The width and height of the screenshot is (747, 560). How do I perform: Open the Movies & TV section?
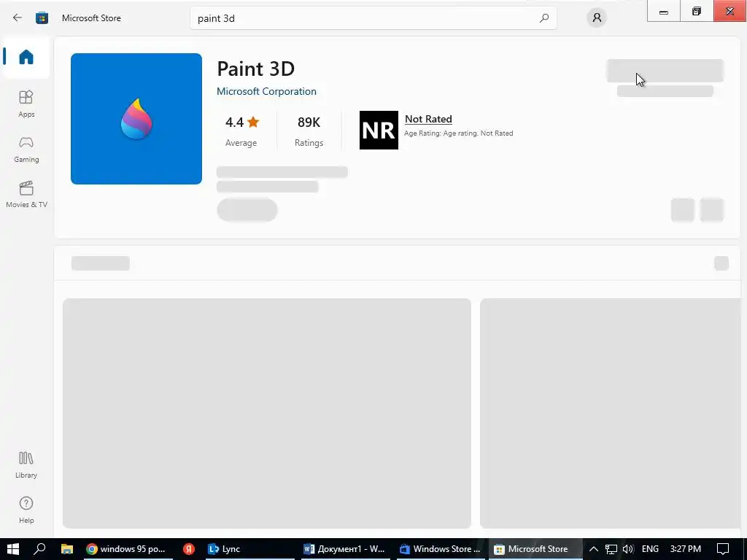click(x=26, y=194)
